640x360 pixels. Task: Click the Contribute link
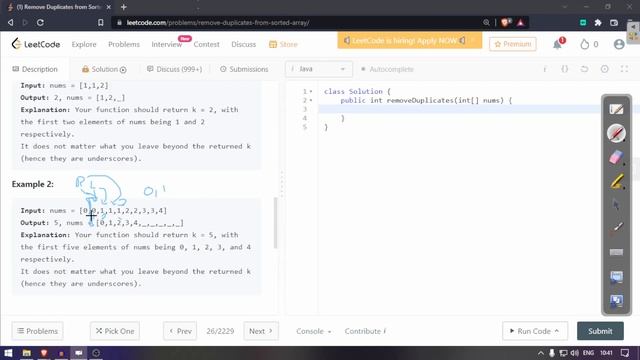click(365, 331)
